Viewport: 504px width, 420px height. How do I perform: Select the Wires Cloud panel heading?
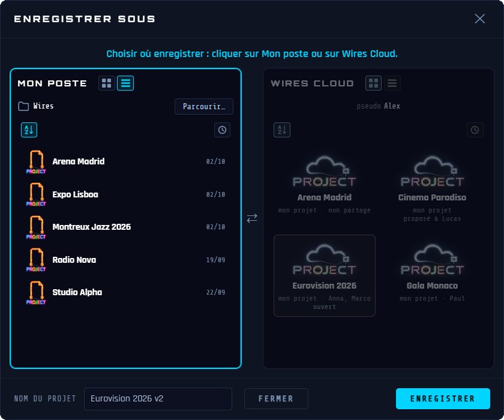click(x=313, y=83)
